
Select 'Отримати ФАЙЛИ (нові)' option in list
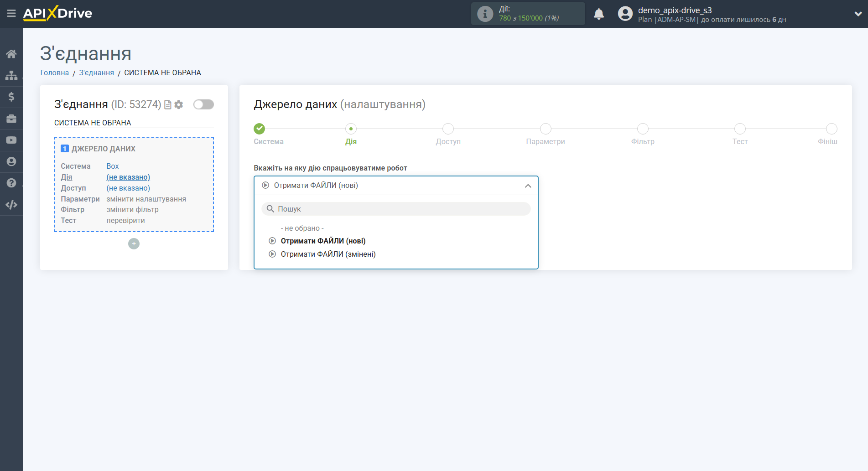[323, 241]
